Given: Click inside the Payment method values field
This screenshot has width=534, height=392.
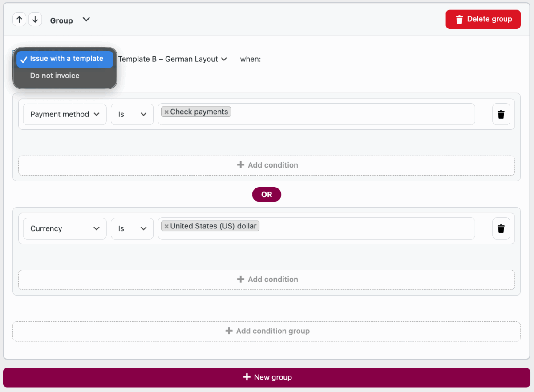Looking at the screenshot, I should 352,114.
